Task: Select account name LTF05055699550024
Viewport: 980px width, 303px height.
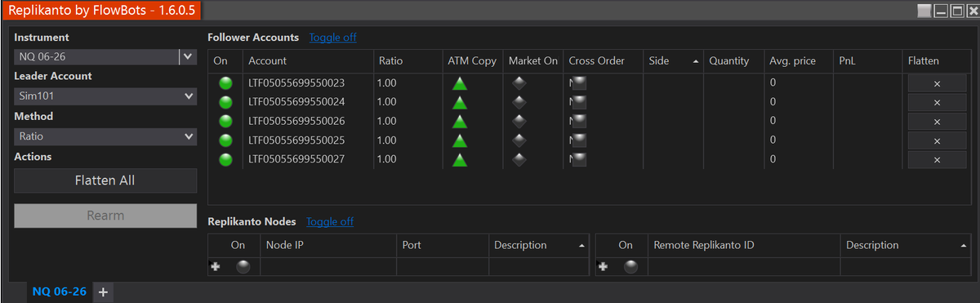Action: (296, 102)
